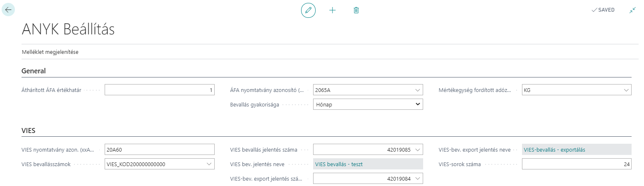Click VIES-bev. export jelentés neve label
Viewport: 644px width, 186px height.
tap(474, 150)
